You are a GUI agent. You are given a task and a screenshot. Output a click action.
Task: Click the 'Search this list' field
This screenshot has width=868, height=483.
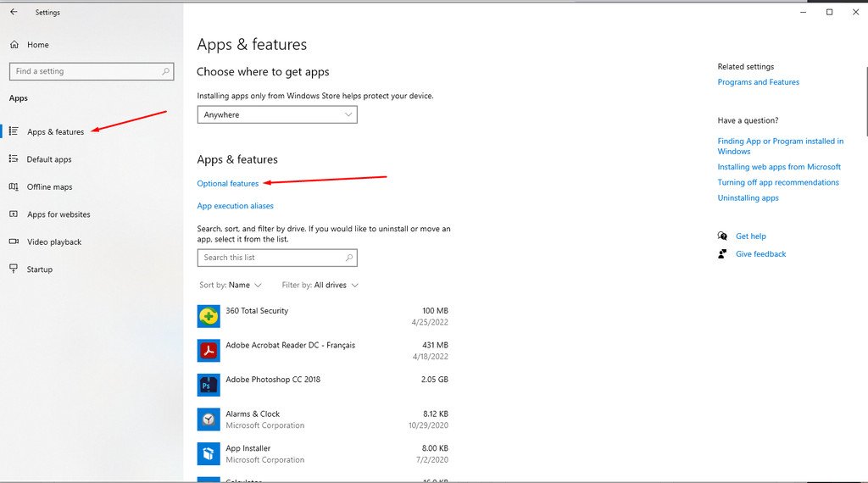[x=271, y=258]
